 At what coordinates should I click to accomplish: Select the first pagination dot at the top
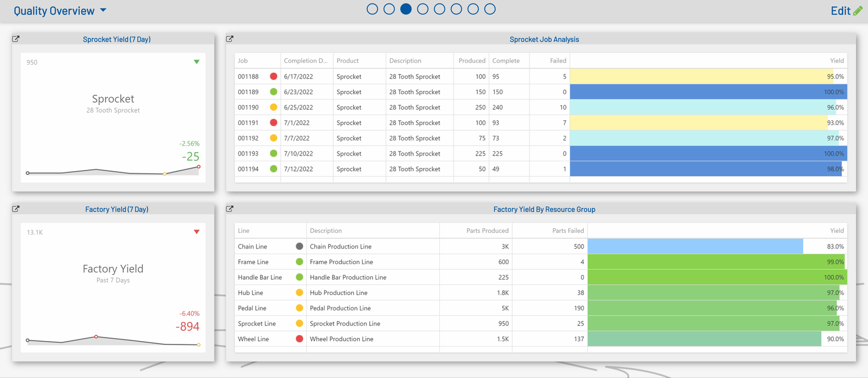[x=372, y=9]
